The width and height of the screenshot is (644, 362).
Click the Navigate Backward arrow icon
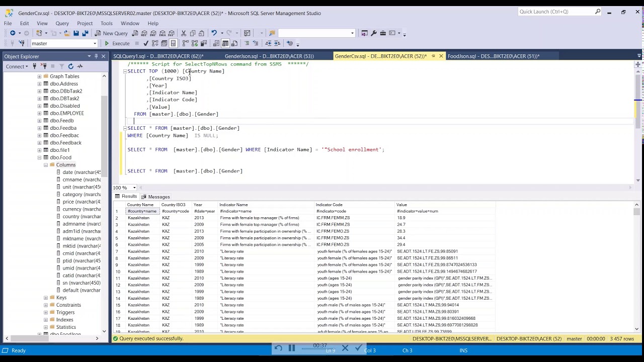13,33
